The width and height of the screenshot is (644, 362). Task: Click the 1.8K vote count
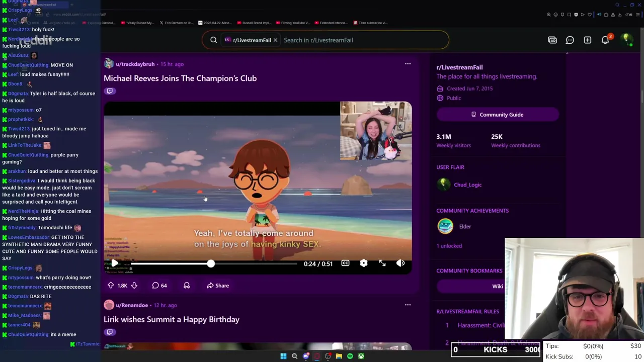(122, 286)
